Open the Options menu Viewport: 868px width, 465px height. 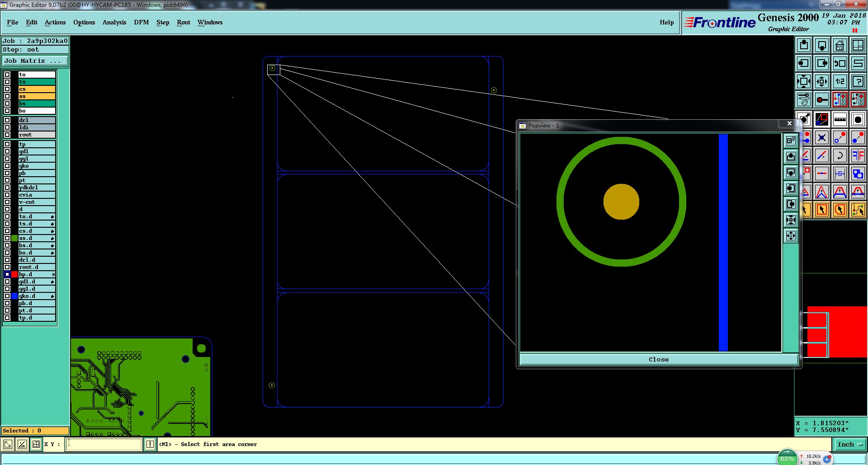click(84, 22)
